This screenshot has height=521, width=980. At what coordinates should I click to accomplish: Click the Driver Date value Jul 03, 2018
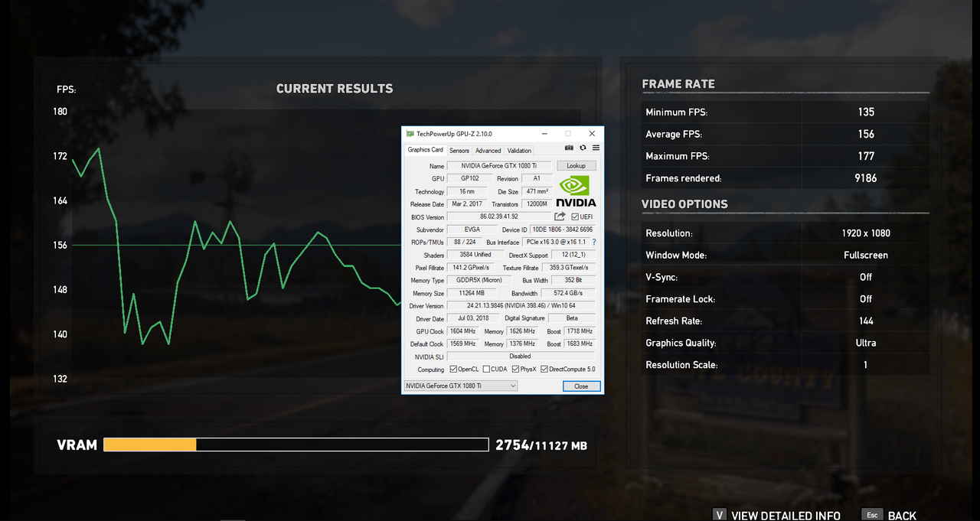tap(472, 318)
